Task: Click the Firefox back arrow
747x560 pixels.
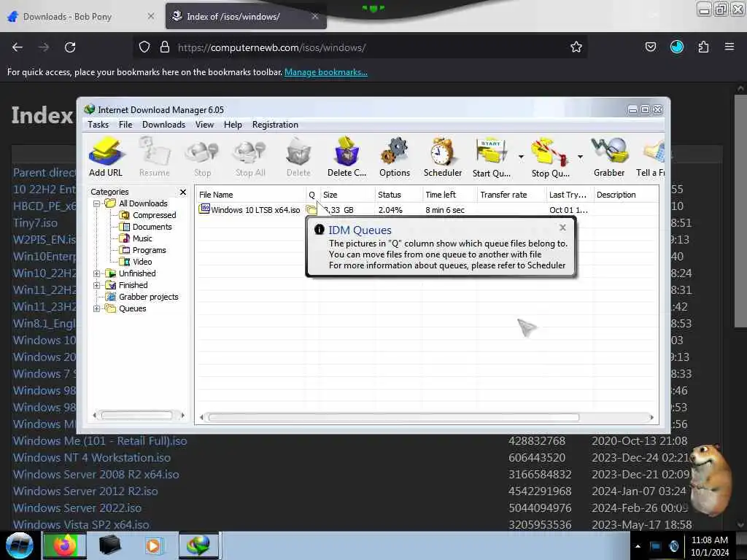Action: (18, 47)
